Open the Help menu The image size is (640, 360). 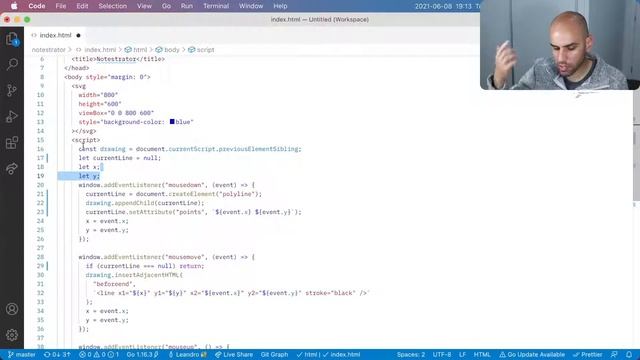click(280, 6)
